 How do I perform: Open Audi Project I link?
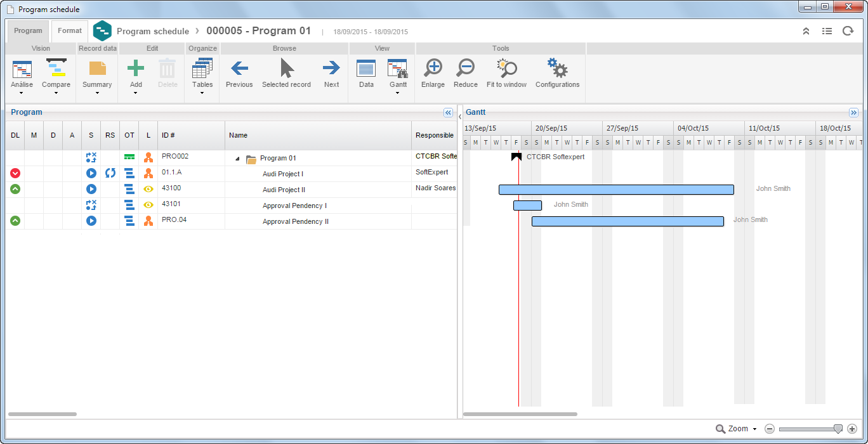click(x=283, y=174)
